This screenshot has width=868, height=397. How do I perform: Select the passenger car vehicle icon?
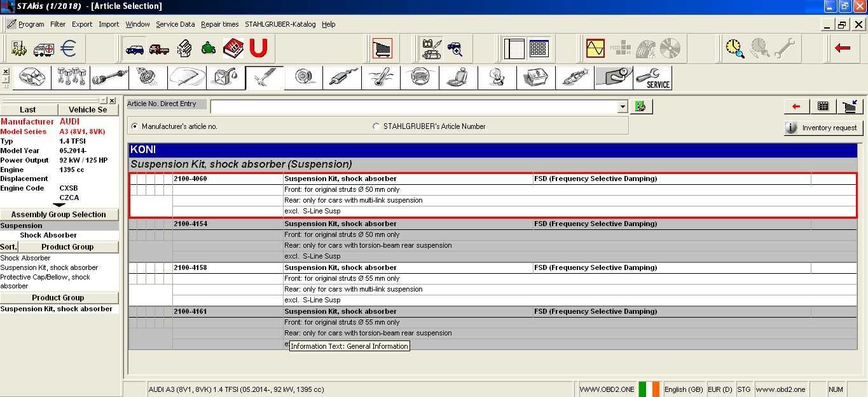[134, 48]
